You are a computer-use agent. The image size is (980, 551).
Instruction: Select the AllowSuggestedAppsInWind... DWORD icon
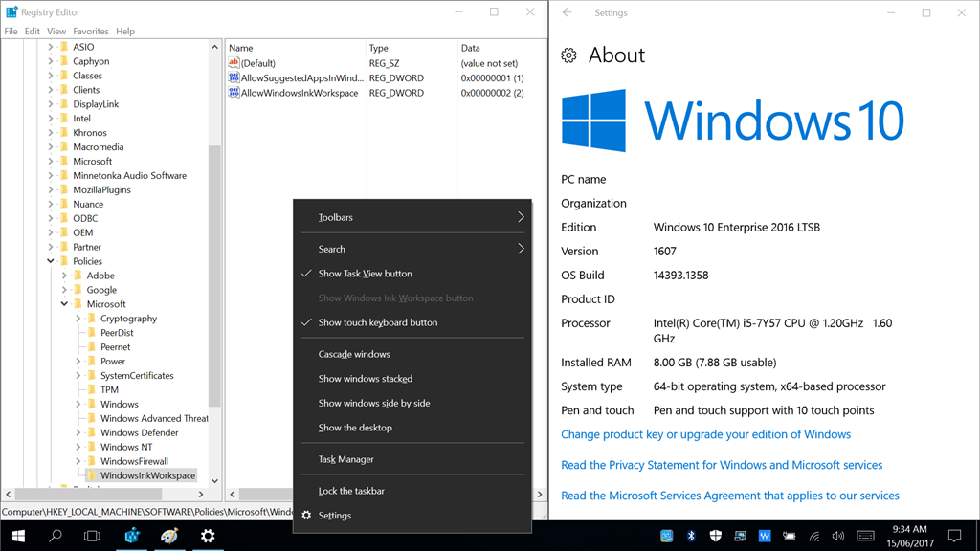(234, 77)
